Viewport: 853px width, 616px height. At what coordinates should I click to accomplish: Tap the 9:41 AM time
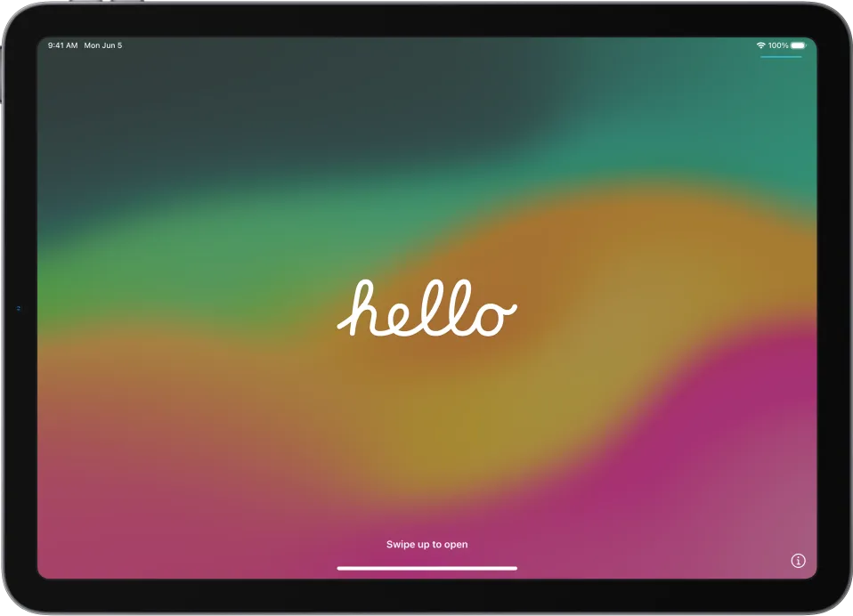coord(62,45)
